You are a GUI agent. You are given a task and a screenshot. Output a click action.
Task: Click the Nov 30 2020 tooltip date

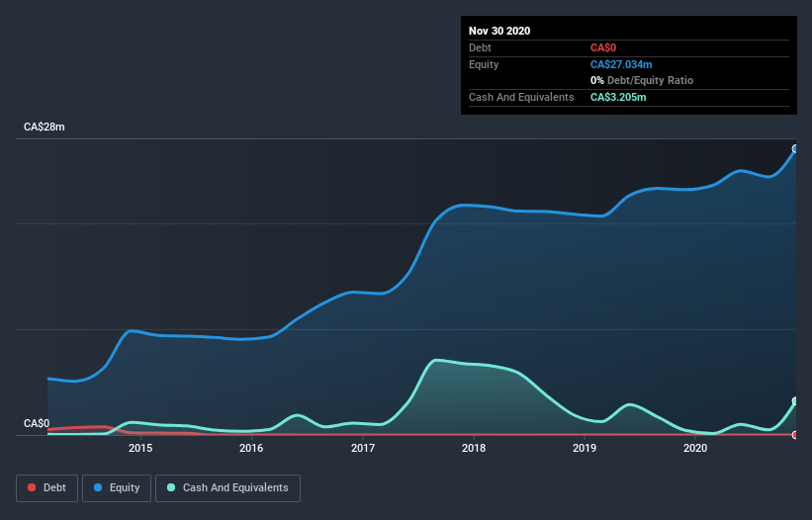499,31
